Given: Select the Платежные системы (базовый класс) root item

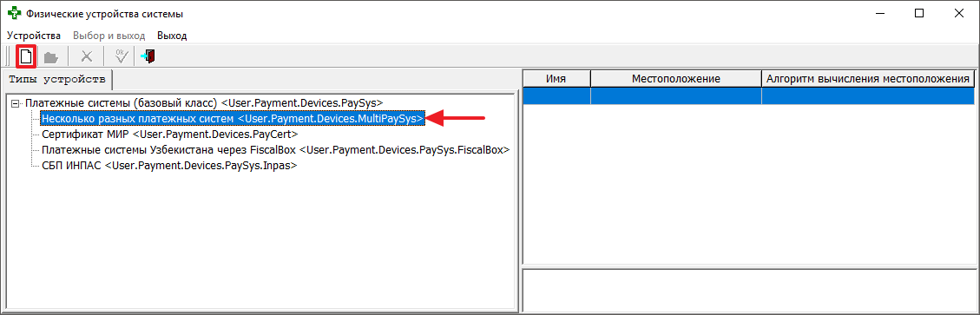Looking at the screenshot, I should coord(204,102).
